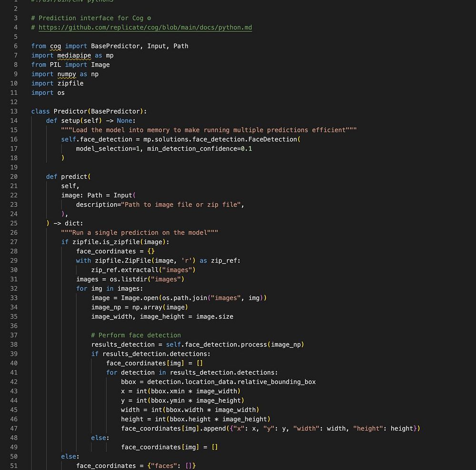Click 'self.face_detection = mp.solutions' line
Image resolution: width=476 pixels, height=470 pixels.
click(x=180, y=139)
